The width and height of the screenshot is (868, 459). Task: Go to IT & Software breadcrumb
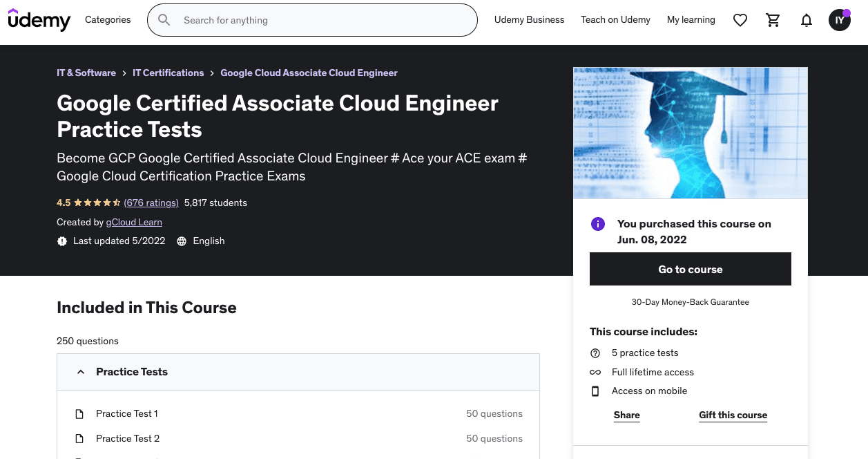(x=86, y=73)
